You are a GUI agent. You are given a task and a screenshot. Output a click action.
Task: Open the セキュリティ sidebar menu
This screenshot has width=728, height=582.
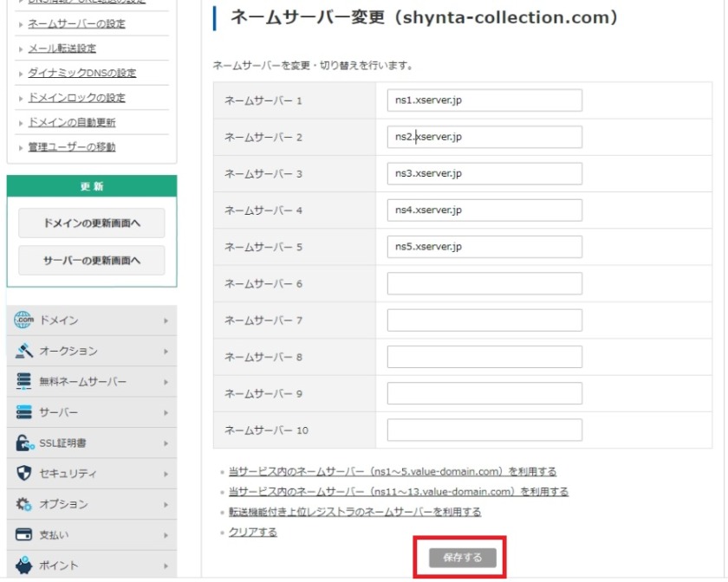(92, 474)
